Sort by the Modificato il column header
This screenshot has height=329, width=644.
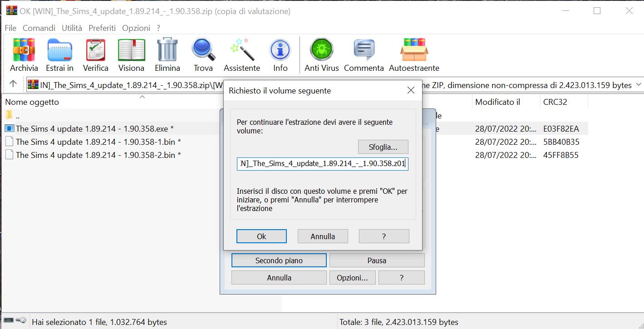497,102
